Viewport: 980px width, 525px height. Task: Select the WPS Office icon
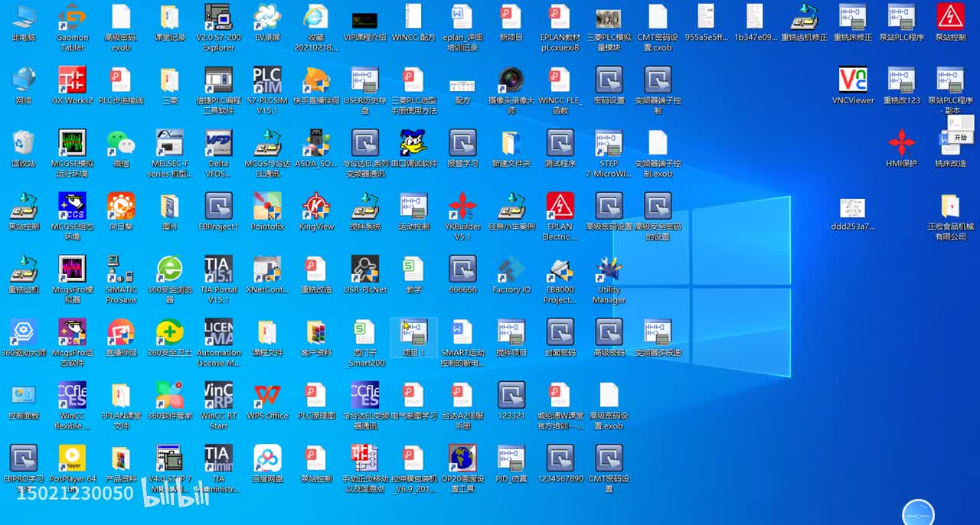tap(267, 396)
